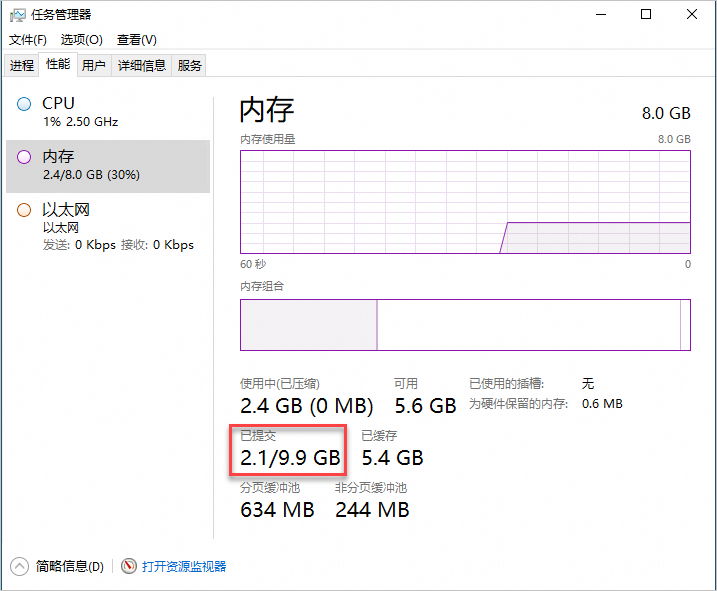Select the 以太网 network entry in sidebar

tap(108, 227)
